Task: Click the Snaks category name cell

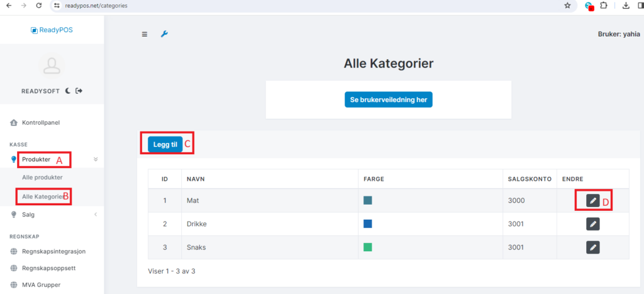Action: pyautogui.click(x=270, y=247)
